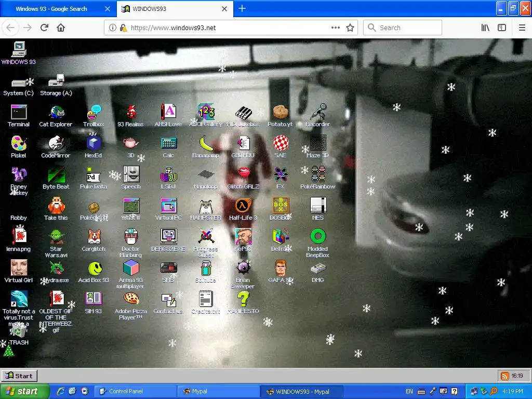The width and height of the screenshot is (532, 399).
Task: Focus the browser Search box
Action: [403, 28]
